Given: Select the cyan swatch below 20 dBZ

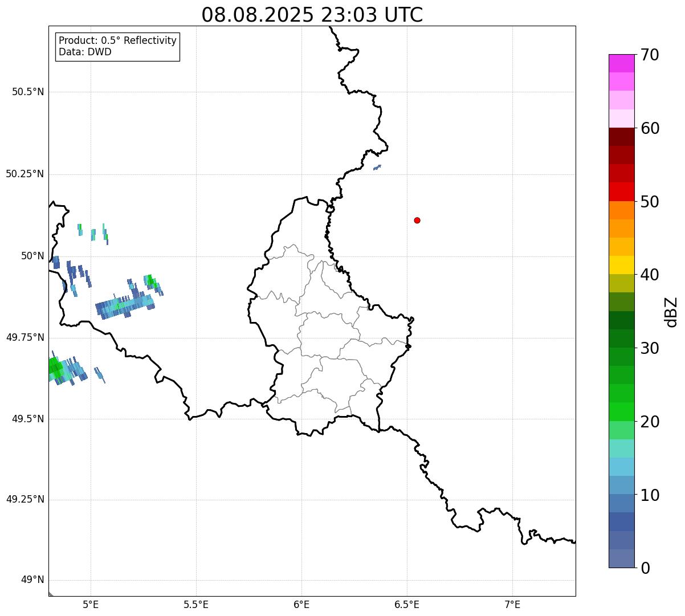Looking at the screenshot, I should pos(621,448).
